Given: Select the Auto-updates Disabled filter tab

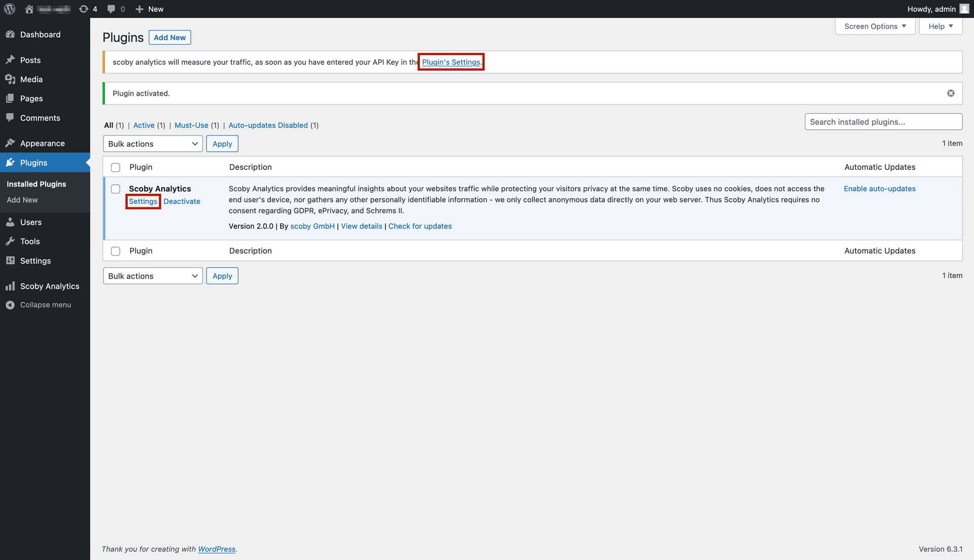Looking at the screenshot, I should coord(267,125).
